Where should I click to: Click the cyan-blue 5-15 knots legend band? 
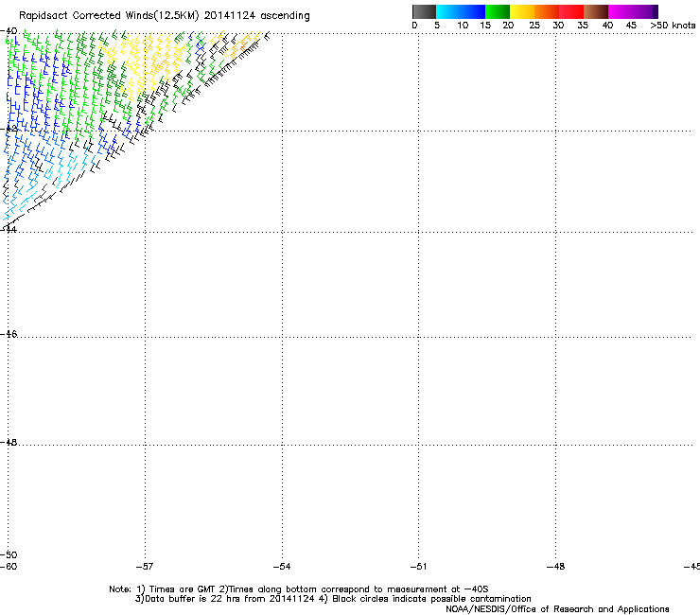[461, 11]
